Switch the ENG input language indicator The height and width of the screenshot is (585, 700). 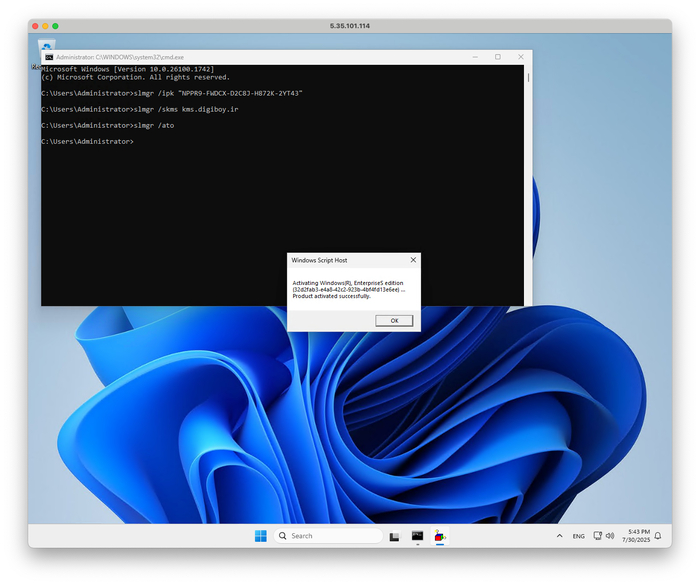[x=579, y=536]
